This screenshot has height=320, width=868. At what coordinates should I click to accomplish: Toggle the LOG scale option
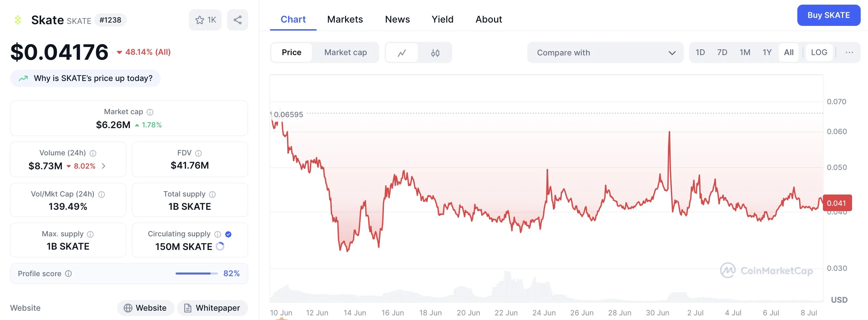coord(819,52)
